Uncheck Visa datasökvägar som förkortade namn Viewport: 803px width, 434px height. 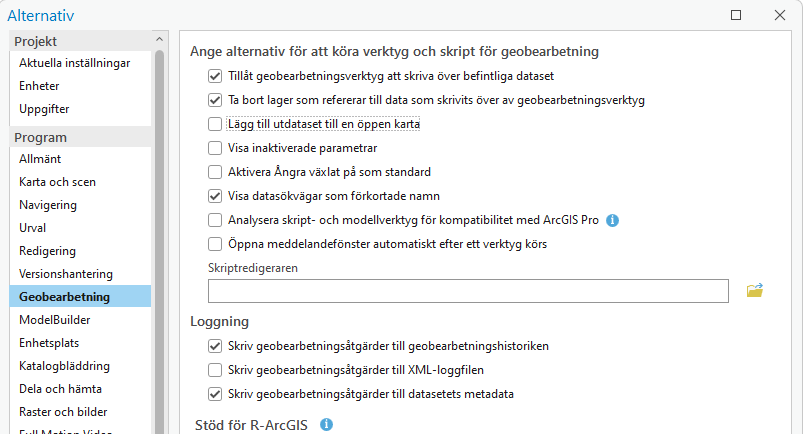coord(215,196)
